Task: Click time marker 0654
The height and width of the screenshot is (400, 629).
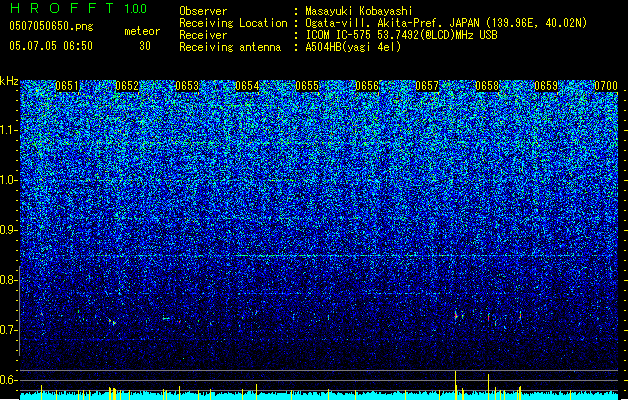Action: coord(247,86)
